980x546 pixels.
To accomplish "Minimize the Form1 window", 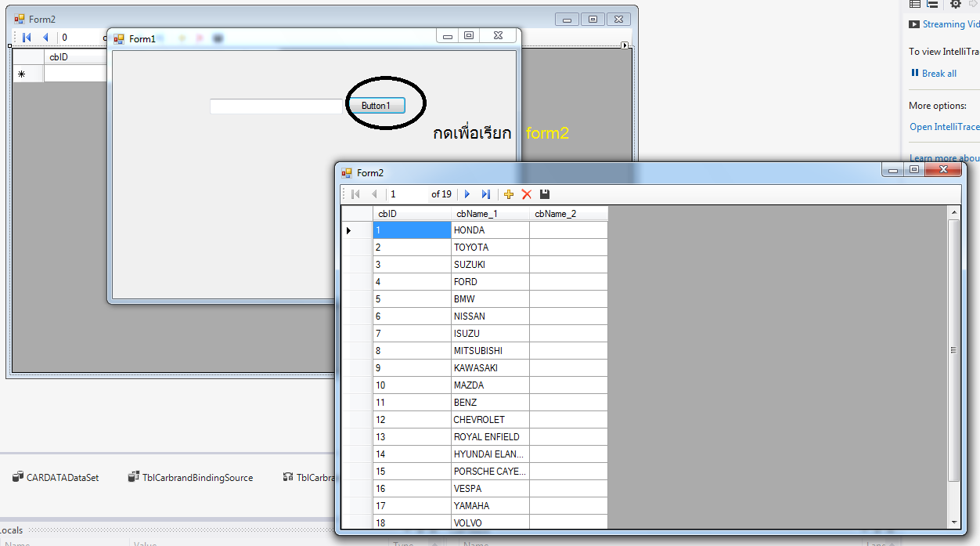I will pyautogui.click(x=448, y=35).
